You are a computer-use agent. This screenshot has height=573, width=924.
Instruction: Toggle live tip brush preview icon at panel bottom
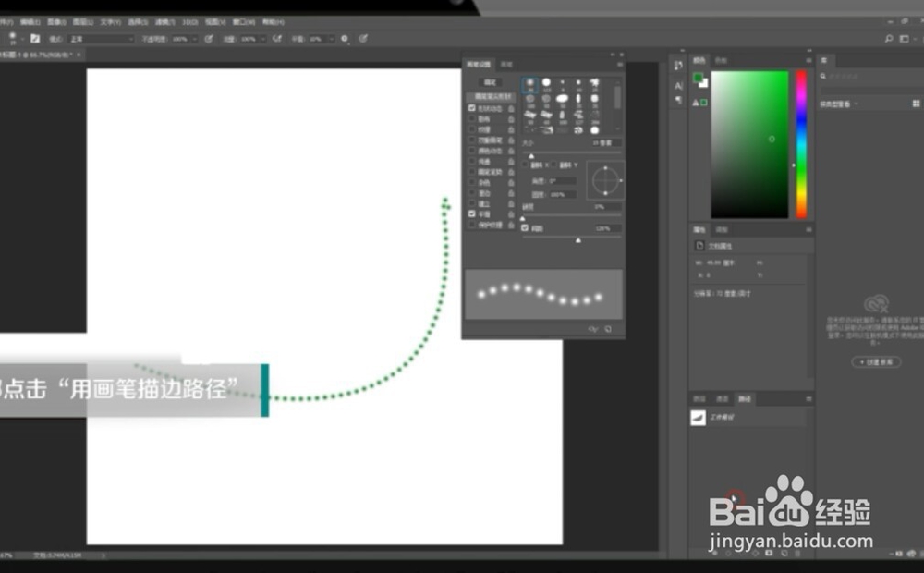pos(593,329)
